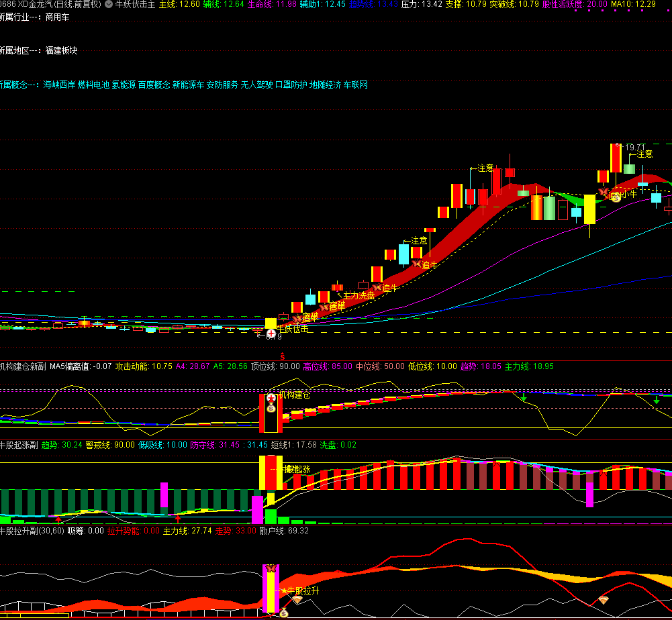Viewport: 672px width, 620px height.
Task: Select the money bag icon below 牛股拉升 bar
Action: coord(283,613)
